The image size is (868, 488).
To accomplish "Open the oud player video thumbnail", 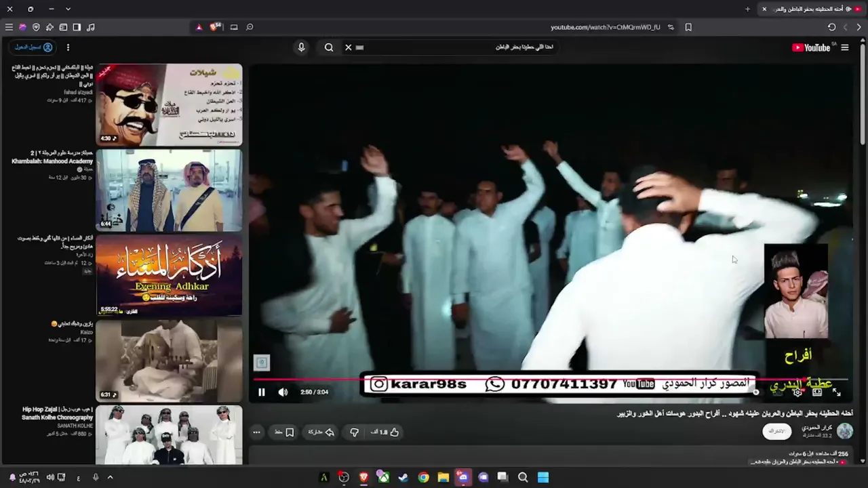I will point(169,361).
